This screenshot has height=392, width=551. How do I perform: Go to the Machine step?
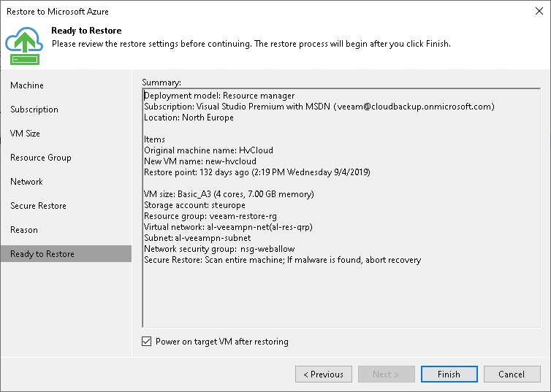tap(27, 85)
